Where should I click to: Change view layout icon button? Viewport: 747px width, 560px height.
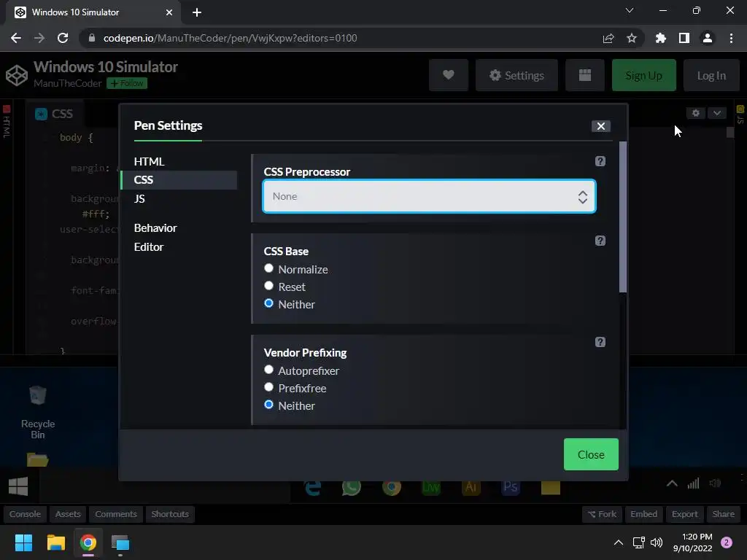click(x=584, y=75)
